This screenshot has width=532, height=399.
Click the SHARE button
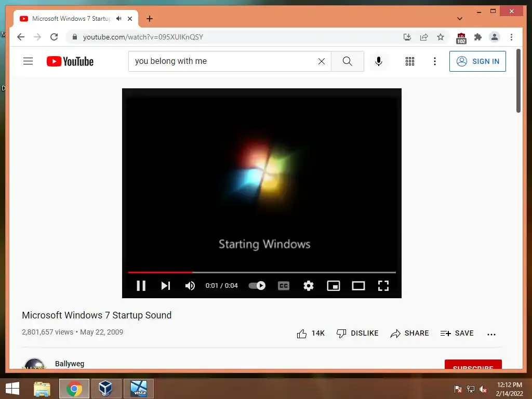409,334
